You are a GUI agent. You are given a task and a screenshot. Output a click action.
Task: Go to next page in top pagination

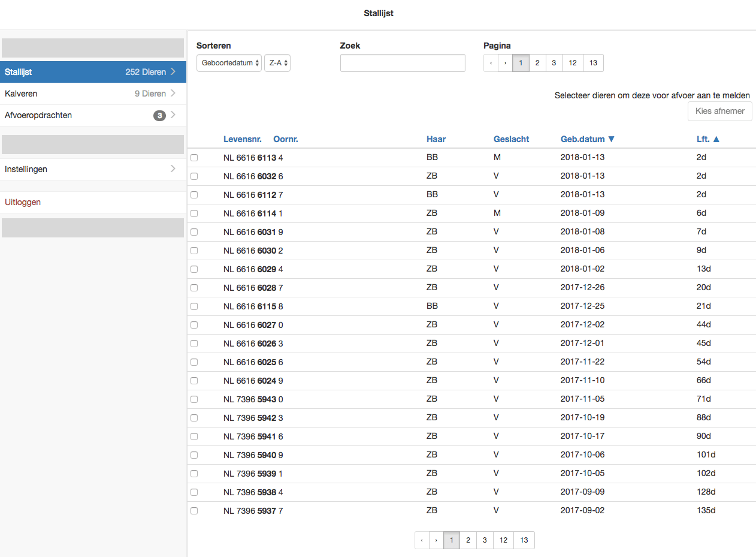click(506, 63)
